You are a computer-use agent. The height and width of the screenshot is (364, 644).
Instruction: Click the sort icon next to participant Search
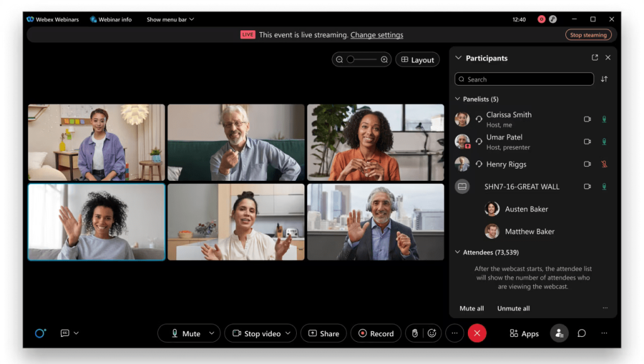click(604, 79)
